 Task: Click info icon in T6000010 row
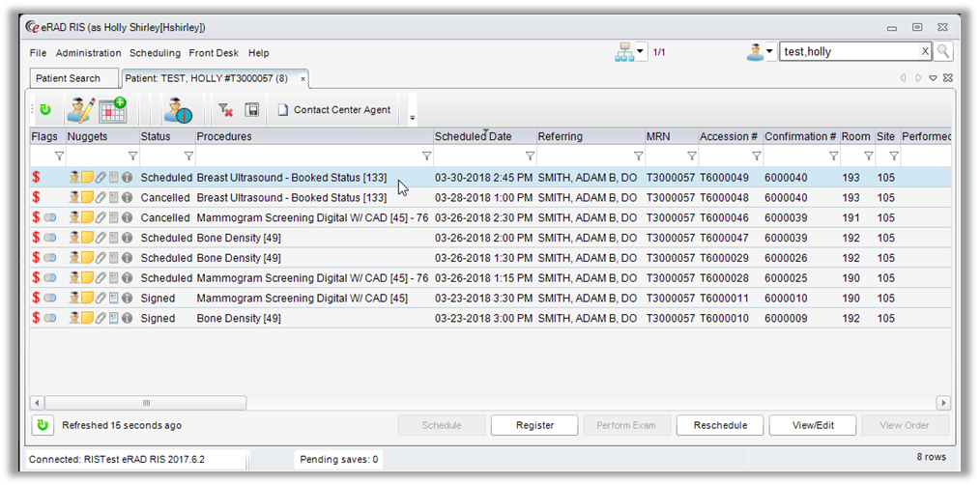point(127,318)
